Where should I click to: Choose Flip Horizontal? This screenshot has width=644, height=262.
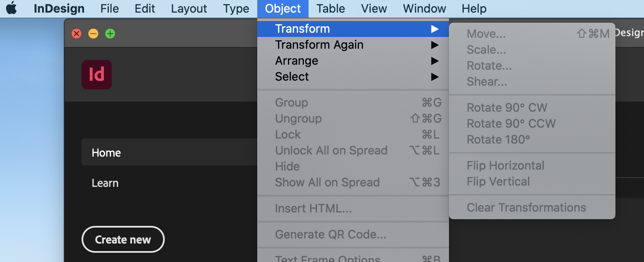tap(505, 165)
